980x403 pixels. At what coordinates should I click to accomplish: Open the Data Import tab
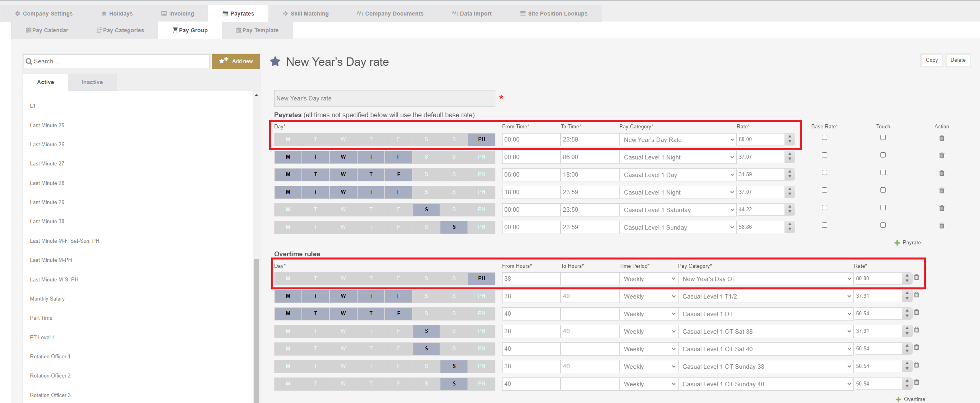471,14
